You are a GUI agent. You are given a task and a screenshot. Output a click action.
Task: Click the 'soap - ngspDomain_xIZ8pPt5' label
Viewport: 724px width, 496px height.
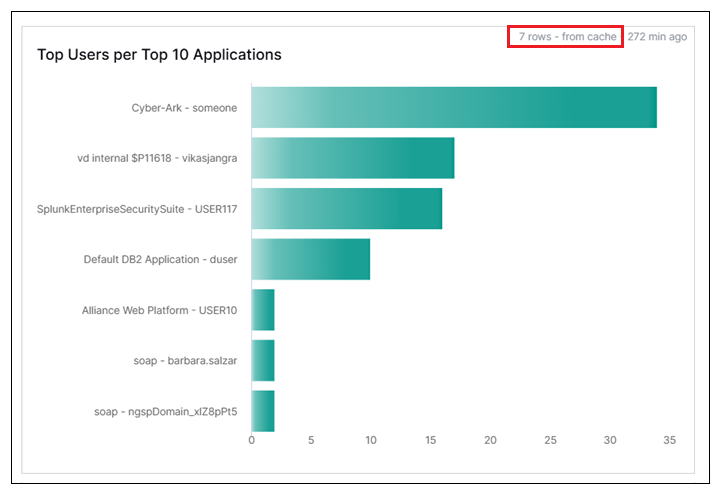(x=166, y=411)
